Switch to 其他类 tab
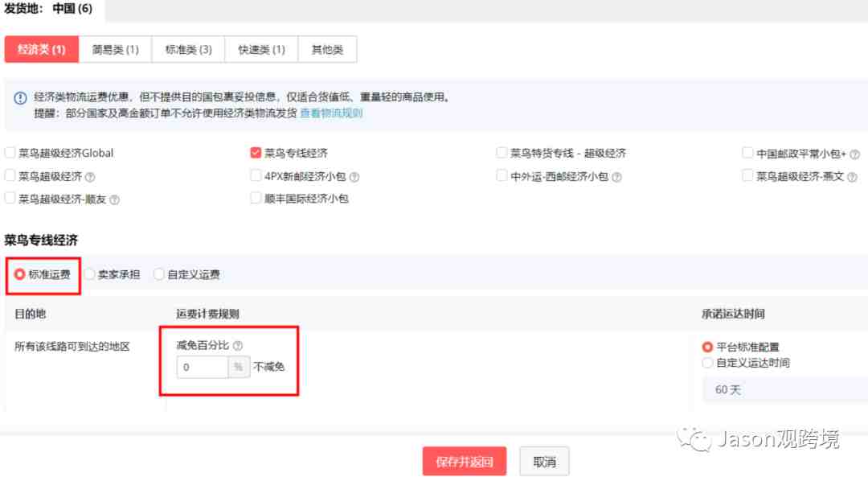The width and height of the screenshot is (868, 477). tap(327, 49)
